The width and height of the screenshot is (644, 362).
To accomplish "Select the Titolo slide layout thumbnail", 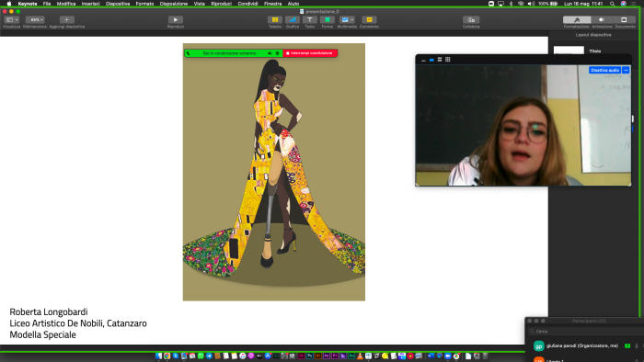I will click(x=569, y=51).
